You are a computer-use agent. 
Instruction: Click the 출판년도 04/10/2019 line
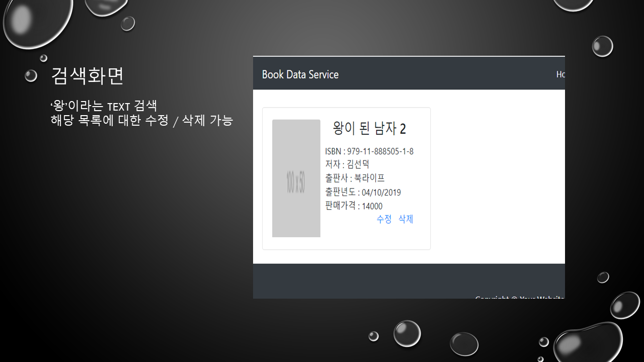[363, 192]
